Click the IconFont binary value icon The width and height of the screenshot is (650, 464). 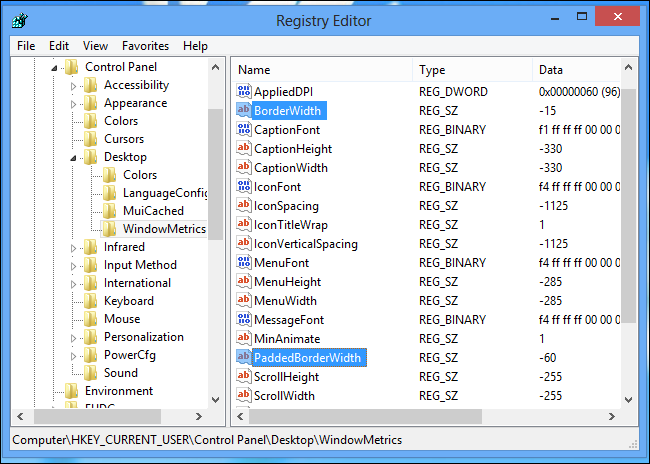(244, 187)
